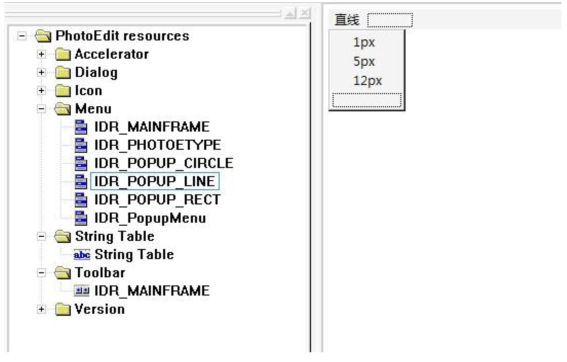567x362 pixels.
Task: Click the menu resource icon beside IDR_POPUP_RECT
Action: click(81, 200)
